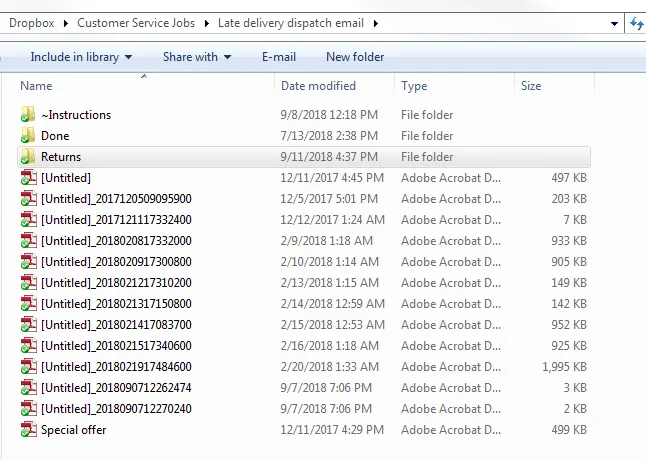The width and height of the screenshot is (646, 460).
Task: Click the refresh icon beside address bar
Action: (637, 23)
